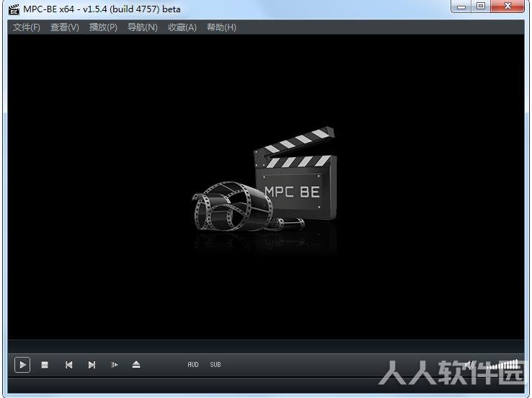Skip to the next track
This screenshot has width=532, height=398.
[x=92, y=365]
